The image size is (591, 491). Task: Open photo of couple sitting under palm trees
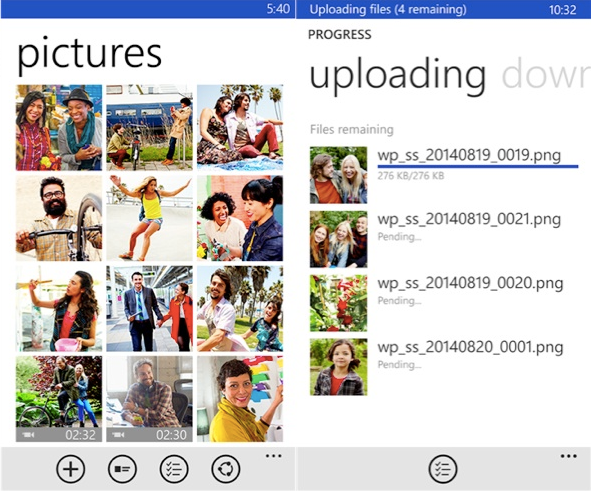pos(240,128)
